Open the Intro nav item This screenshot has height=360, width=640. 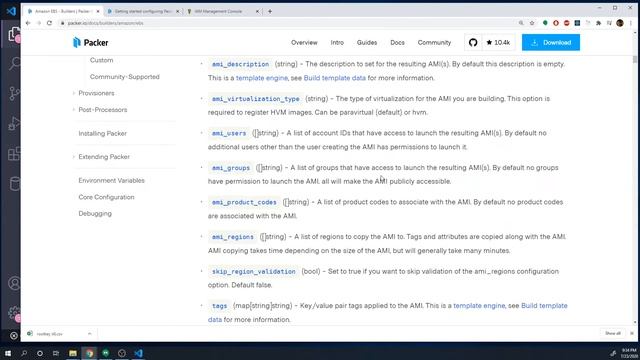[337, 42]
